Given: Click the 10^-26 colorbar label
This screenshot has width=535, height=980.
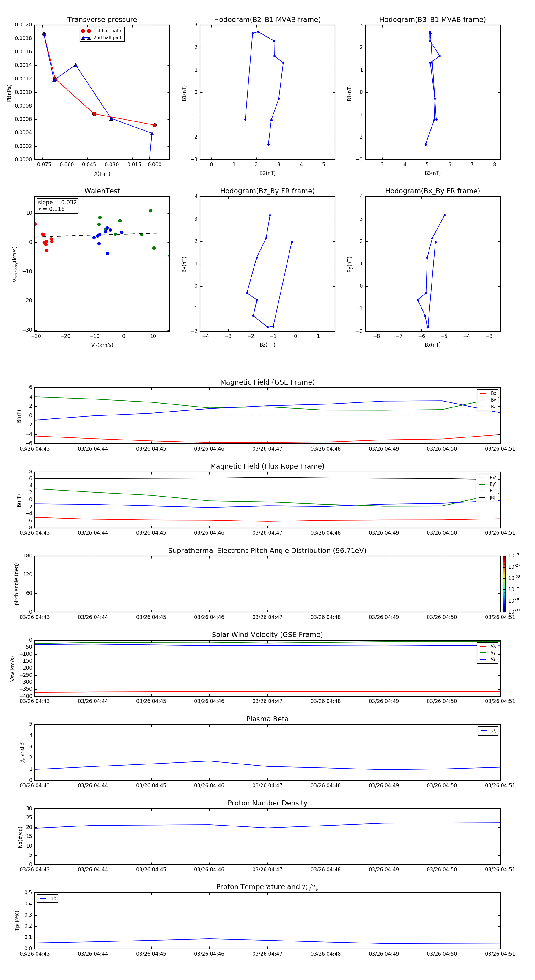Looking at the screenshot, I should 514,555.
